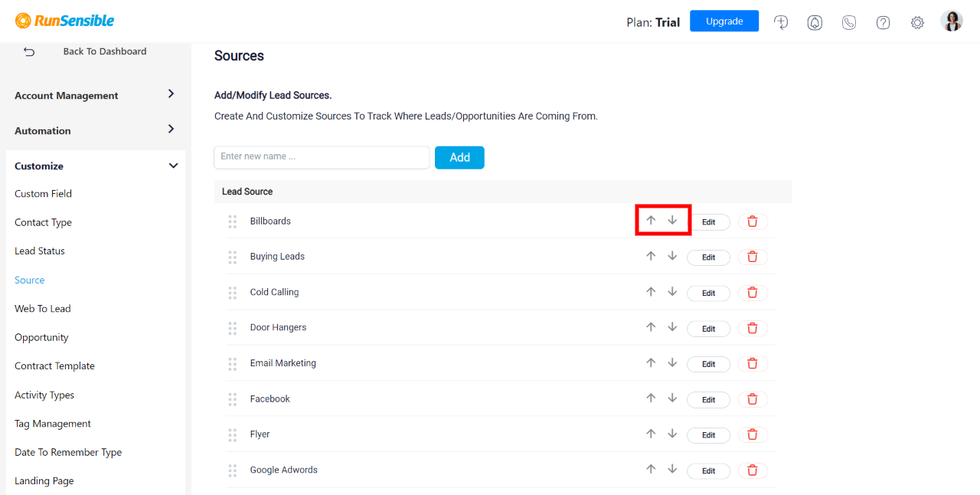
Task: Move Billboards source down
Action: (x=672, y=220)
